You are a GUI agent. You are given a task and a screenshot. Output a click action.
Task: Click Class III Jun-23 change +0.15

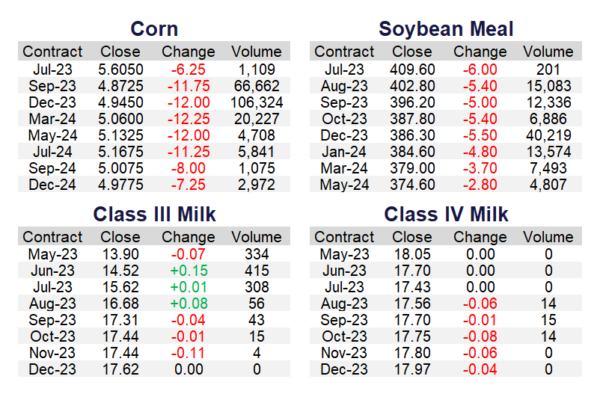(x=189, y=271)
